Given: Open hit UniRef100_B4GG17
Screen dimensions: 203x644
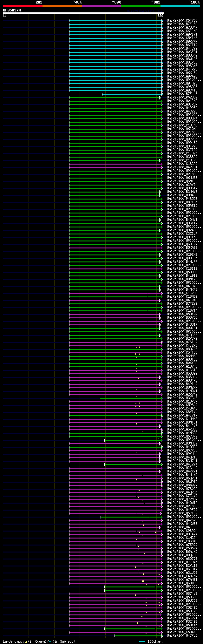Looking at the screenshot, I should click(x=182, y=325).
